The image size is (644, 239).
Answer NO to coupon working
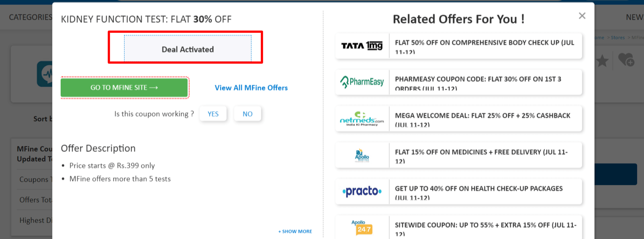pyautogui.click(x=247, y=114)
